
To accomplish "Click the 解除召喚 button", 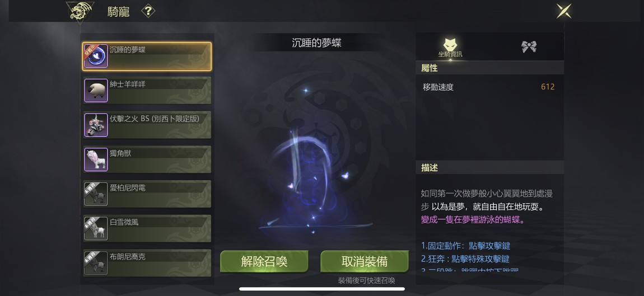I will (x=264, y=261).
